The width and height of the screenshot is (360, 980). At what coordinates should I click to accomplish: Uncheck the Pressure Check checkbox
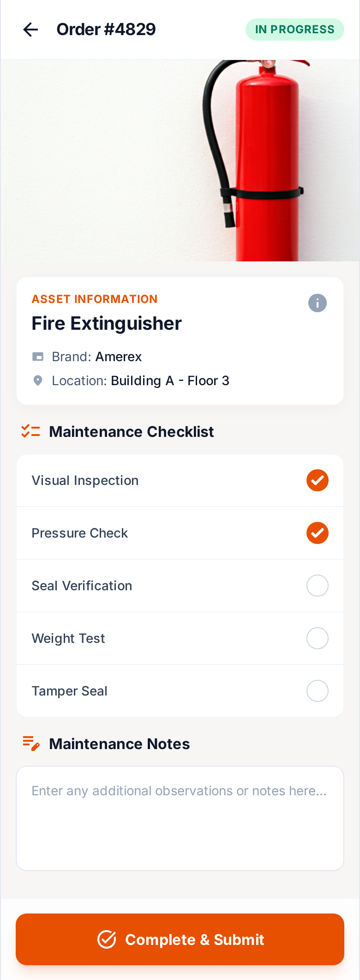click(318, 533)
